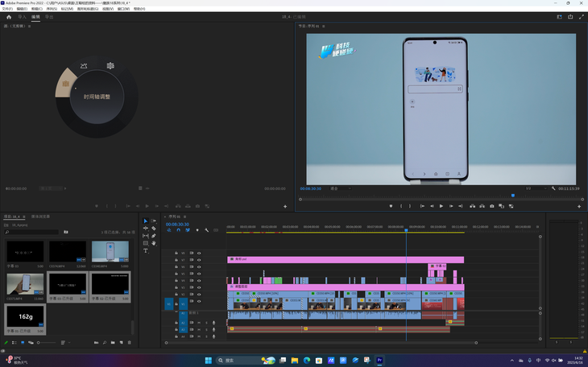Add a marker in the Program monitor
This screenshot has height=367, width=588.
click(391, 206)
